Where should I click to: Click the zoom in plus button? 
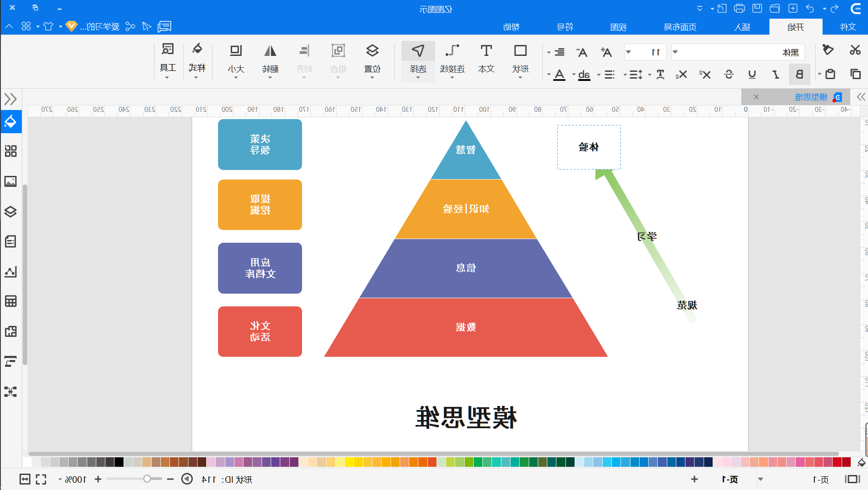coord(98,479)
